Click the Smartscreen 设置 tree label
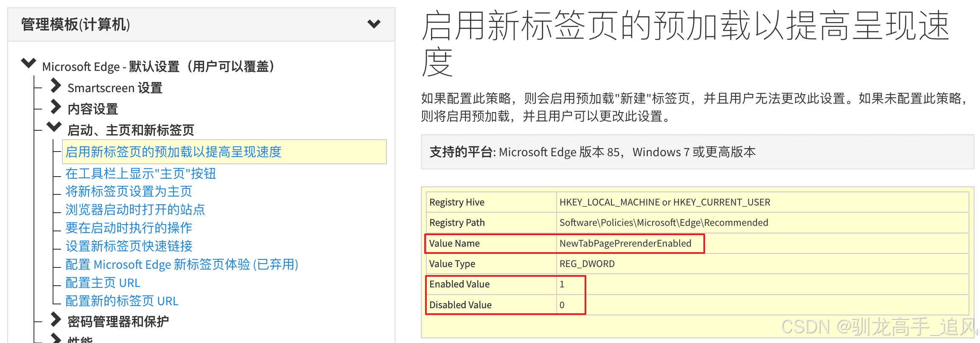This screenshot has height=343, width=980. (x=115, y=88)
